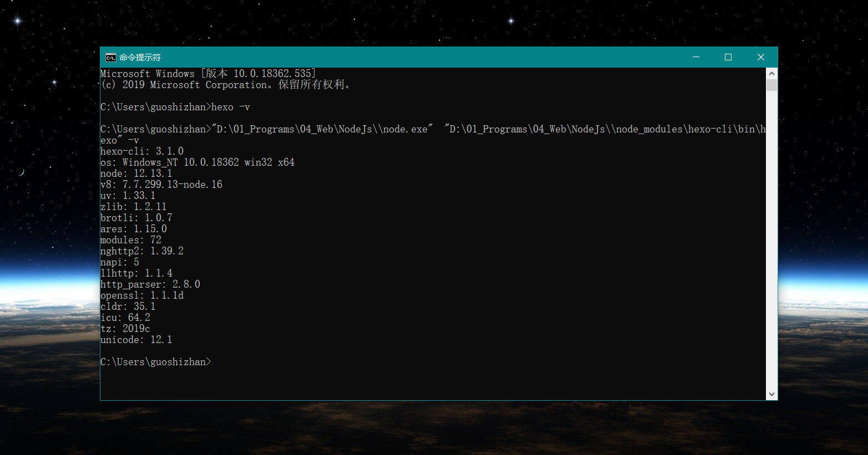Click the "openssl: 1.1.1d" output line
Screen dimensions: 868x455
(x=142, y=295)
